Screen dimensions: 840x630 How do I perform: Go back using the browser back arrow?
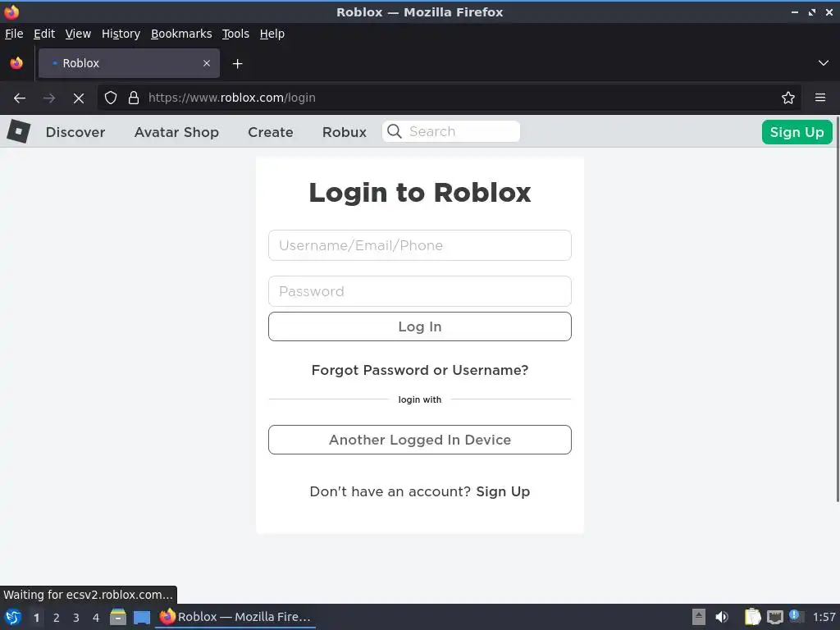click(20, 98)
